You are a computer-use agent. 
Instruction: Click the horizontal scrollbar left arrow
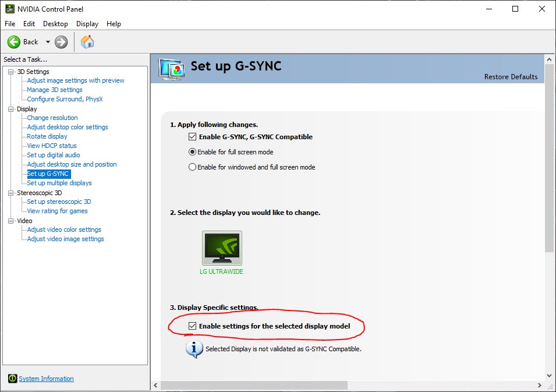(x=155, y=385)
